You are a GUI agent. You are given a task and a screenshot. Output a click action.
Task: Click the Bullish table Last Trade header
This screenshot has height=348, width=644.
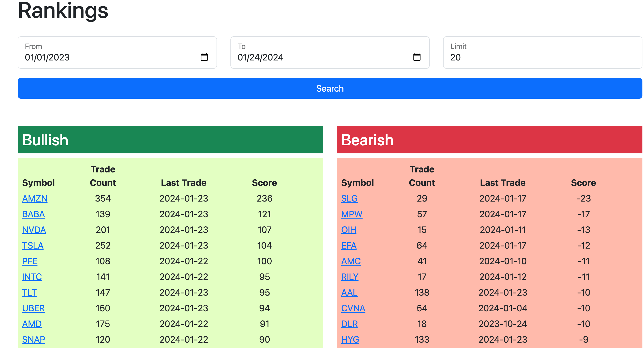pyautogui.click(x=184, y=183)
